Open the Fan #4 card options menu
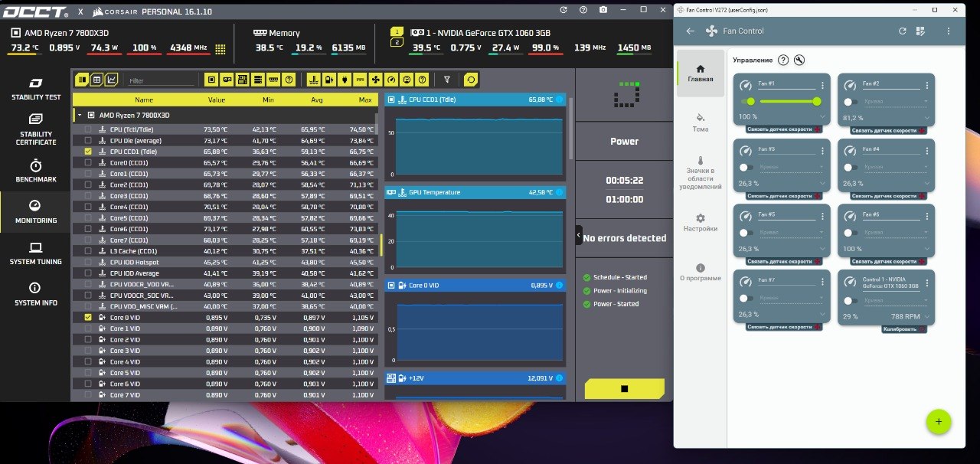The height and width of the screenshot is (464, 980). [x=927, y=151]
